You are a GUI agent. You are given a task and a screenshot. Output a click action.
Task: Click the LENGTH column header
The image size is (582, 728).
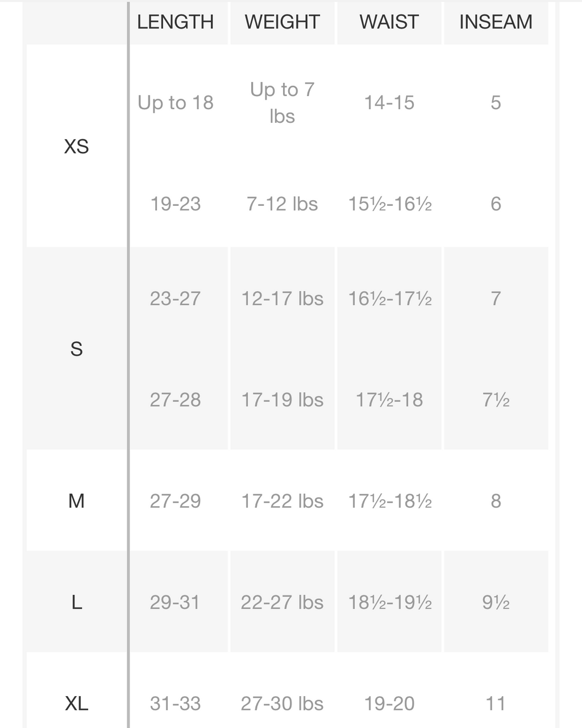coord(175,22)
